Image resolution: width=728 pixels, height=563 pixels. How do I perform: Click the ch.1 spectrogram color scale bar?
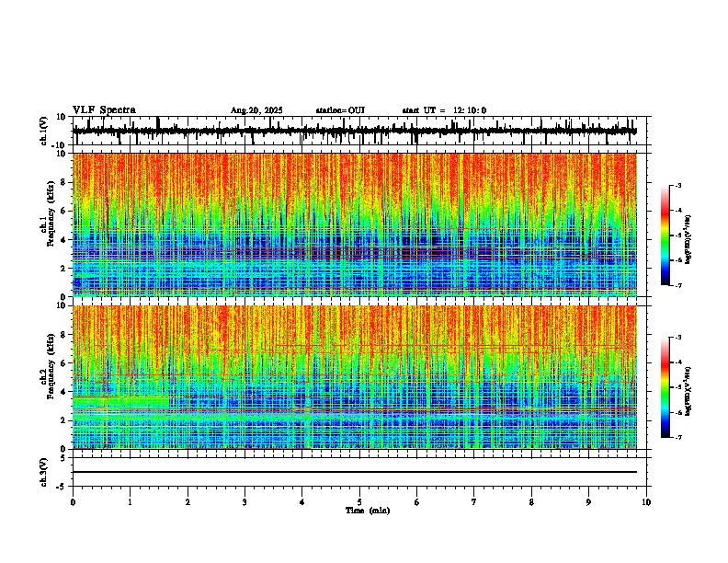click(x=665, y=236)
